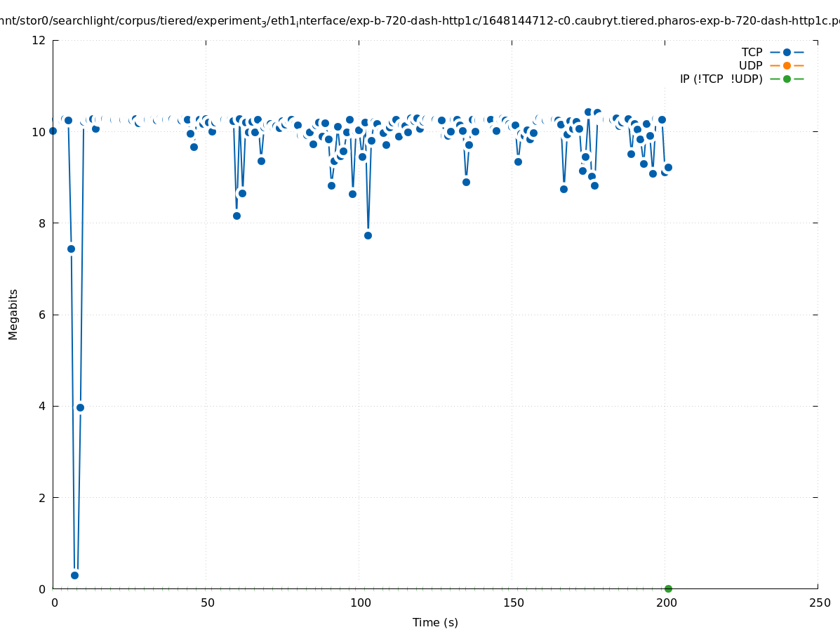The height and width of the screenshot is (632, 840).
Task: Click the last TCP point on the line
Action: [x=668, y=167]
